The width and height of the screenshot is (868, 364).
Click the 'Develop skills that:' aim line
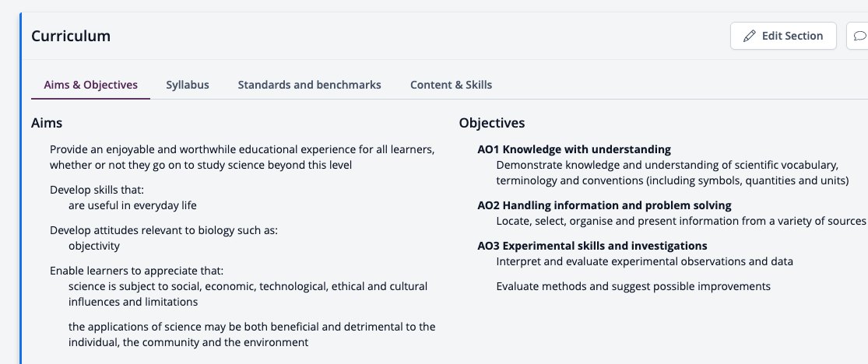click(97, 190)
